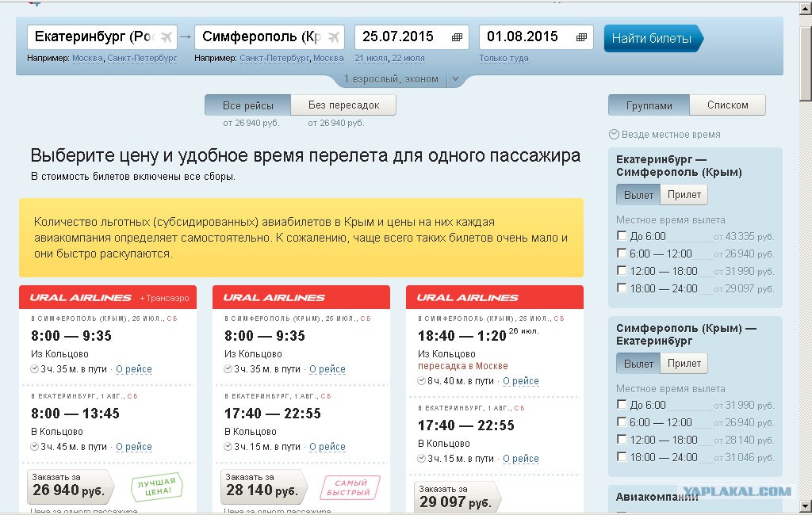Open О рейсе link for 18:40 flight

(520, 381)
